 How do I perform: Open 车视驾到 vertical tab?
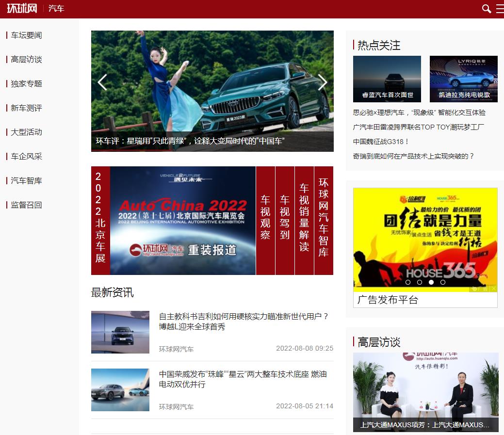285,220
